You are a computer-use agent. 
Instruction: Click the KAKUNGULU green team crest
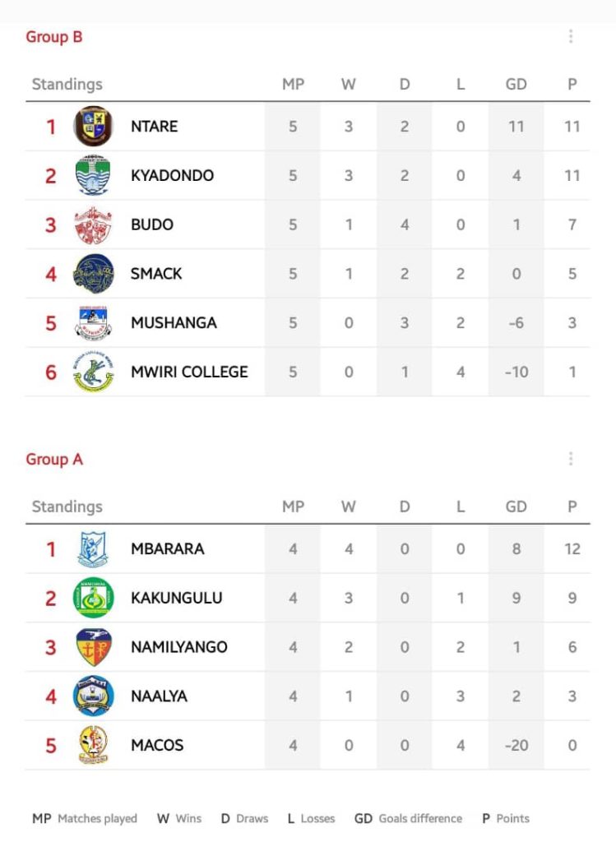pyautogui.click(x=94, y=598)
